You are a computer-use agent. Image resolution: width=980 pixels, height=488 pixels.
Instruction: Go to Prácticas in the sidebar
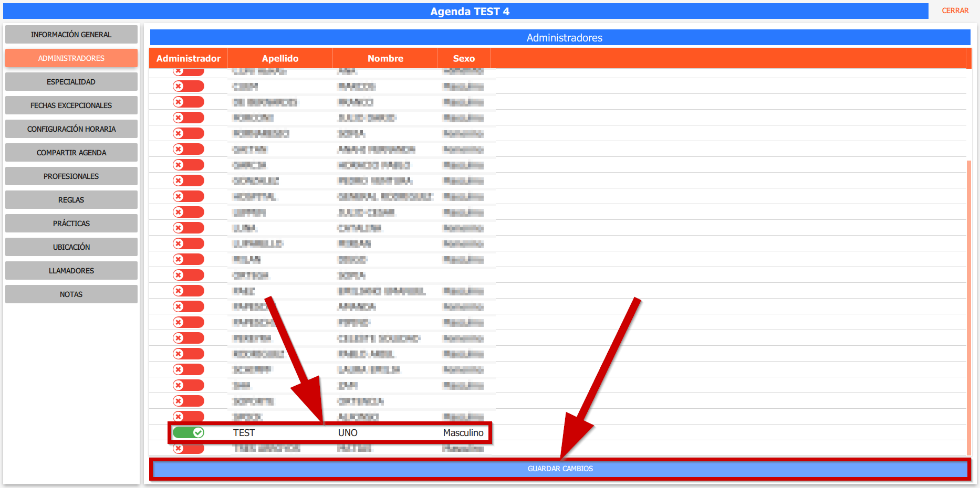[71, 224]
